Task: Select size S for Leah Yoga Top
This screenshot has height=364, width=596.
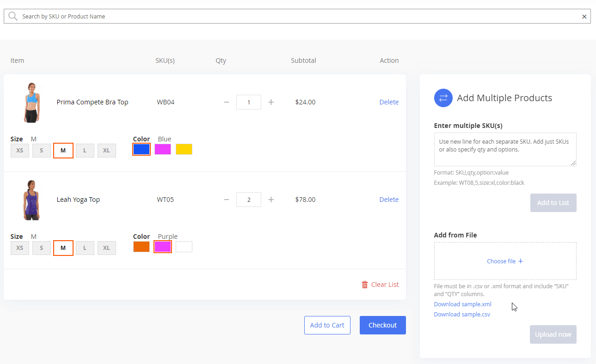Action: [42, 248]
